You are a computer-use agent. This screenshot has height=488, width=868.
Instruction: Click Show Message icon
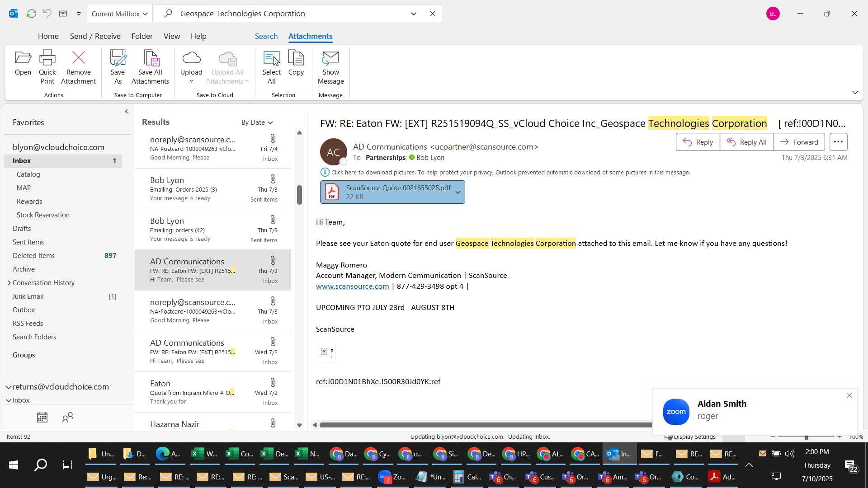tap(330, 67)
